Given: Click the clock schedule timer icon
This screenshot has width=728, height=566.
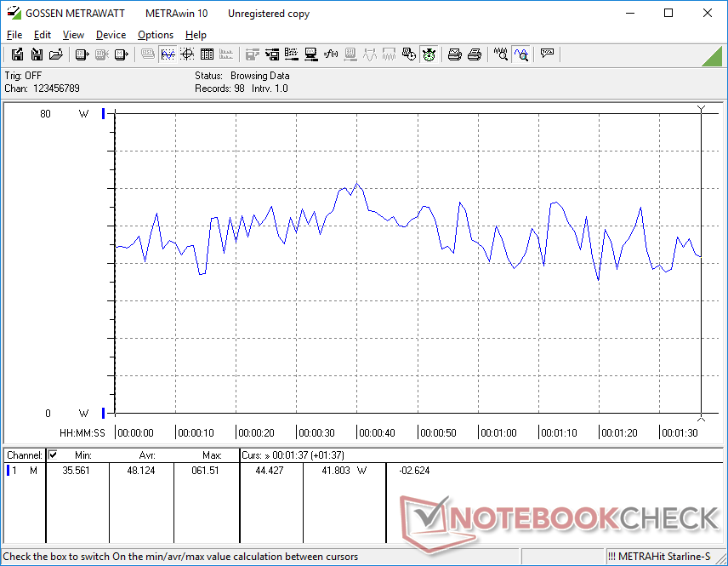Looking at the screenshot, I should tap(409, 54).
